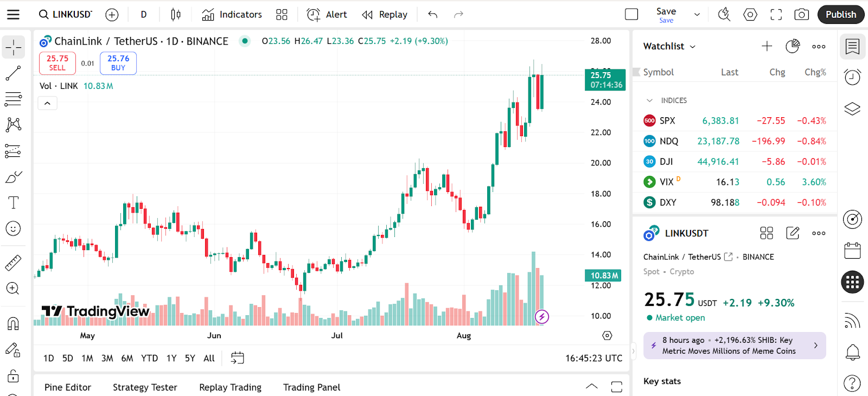The image size is (868, 396).
Task: Select the crosshair cursor tool
Action: coord(14,47)
